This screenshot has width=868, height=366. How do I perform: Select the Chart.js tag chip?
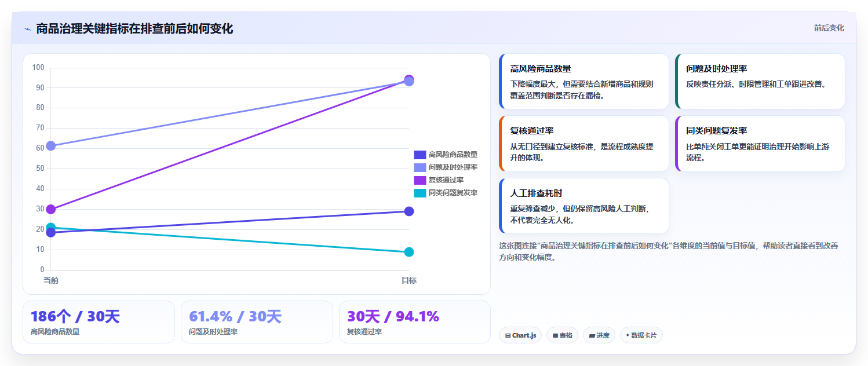tap(520, 335)
